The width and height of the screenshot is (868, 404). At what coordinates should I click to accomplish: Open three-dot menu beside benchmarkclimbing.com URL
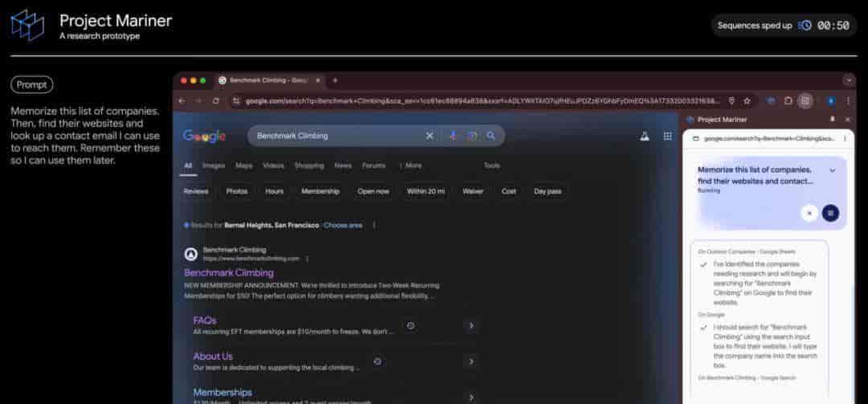tap(307, 259)
